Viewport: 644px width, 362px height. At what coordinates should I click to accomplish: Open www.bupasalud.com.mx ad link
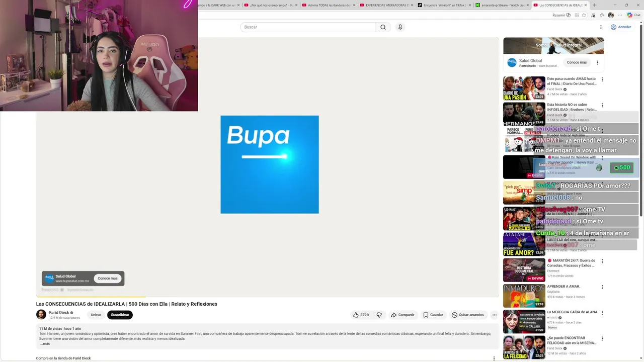point(72,281)
